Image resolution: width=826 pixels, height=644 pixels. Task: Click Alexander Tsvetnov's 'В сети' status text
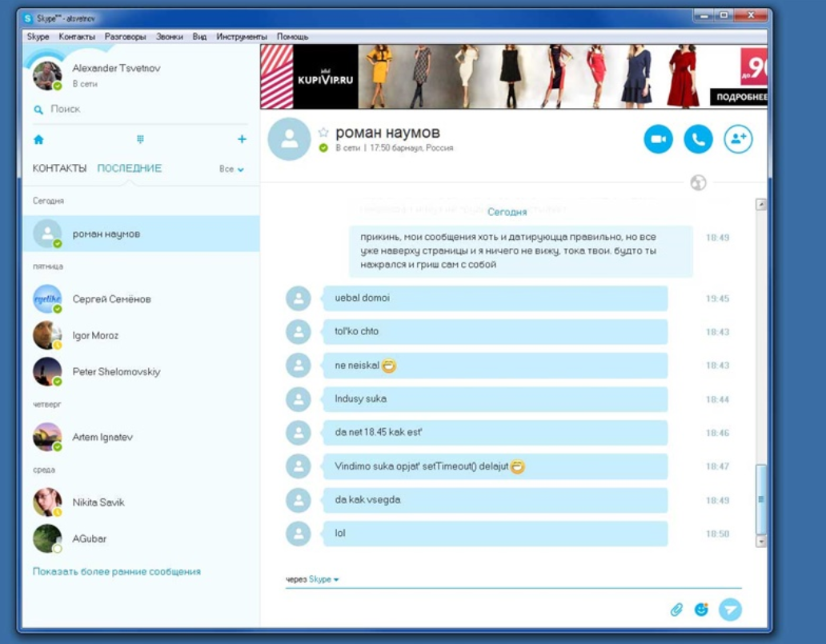[x=85, y=84]
